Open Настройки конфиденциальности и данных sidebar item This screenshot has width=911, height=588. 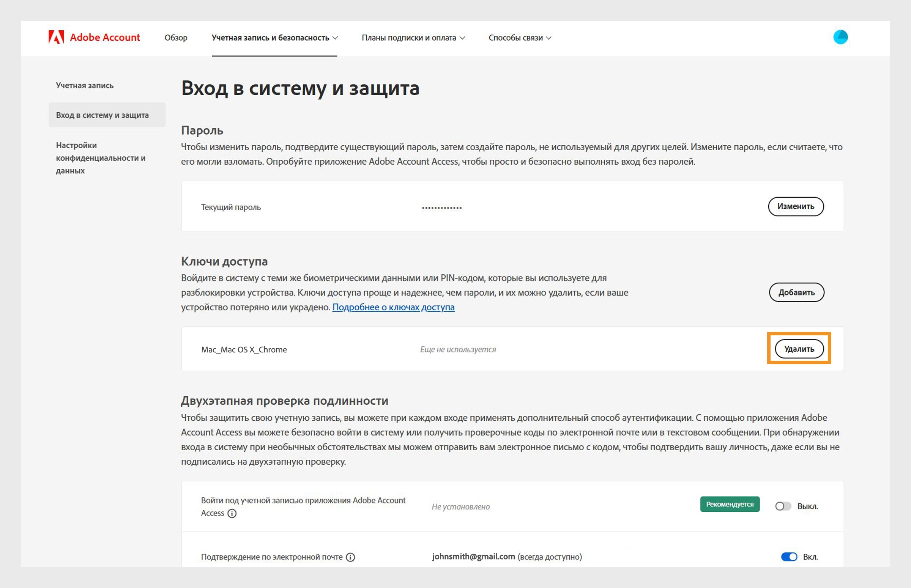101,158
